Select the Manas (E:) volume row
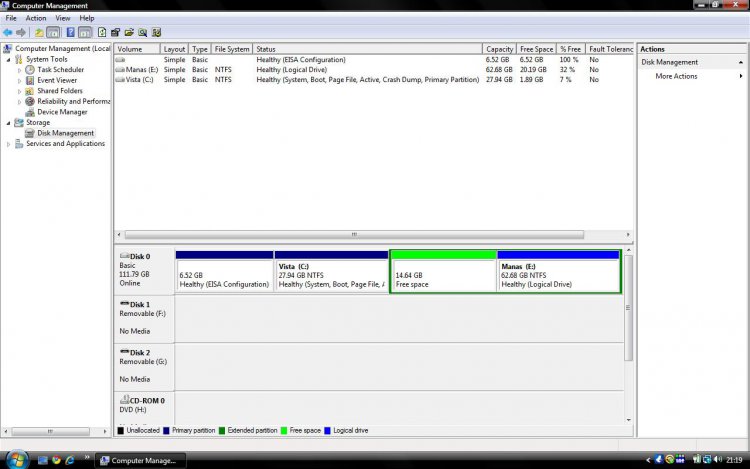This screenshot has width=750, height=469. [x=374, y=70]
